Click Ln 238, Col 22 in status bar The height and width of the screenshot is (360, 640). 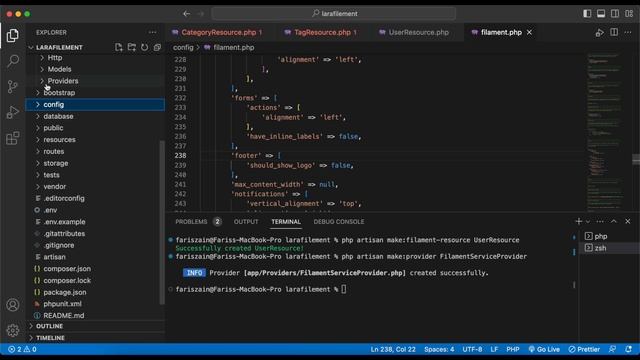(393, 349)
